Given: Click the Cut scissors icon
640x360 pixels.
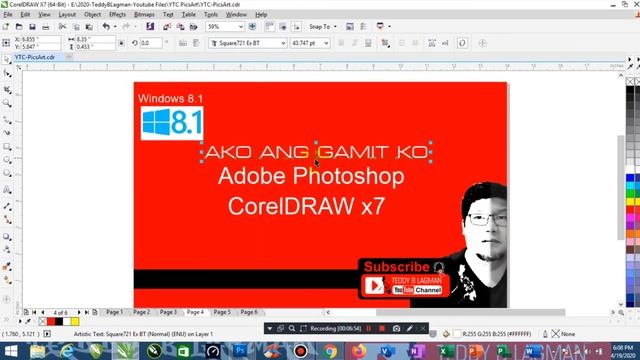Looking at the screenshot, I should tap(62, 27).
